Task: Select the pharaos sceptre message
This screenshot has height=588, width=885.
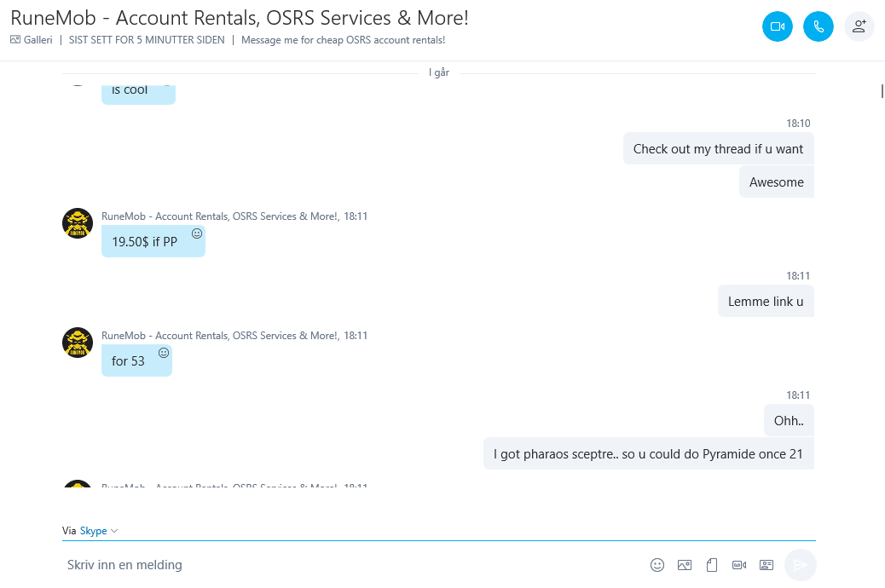Action: 649,453
